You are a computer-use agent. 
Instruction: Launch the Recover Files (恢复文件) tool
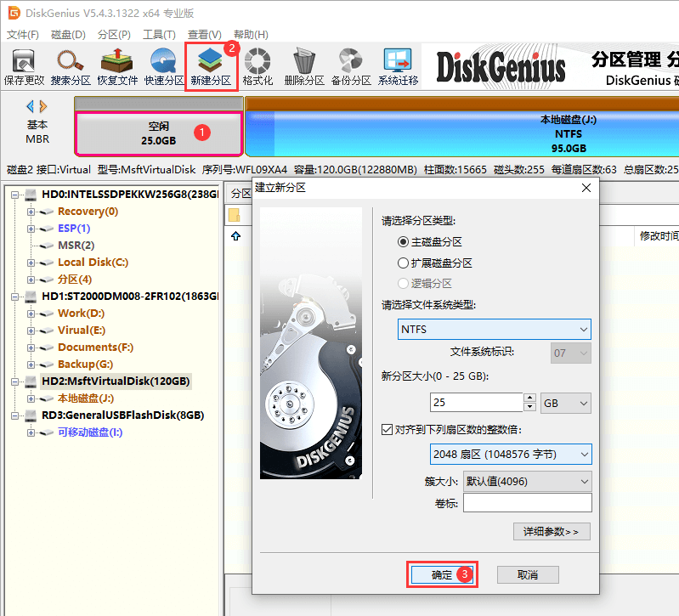point(117,66)
